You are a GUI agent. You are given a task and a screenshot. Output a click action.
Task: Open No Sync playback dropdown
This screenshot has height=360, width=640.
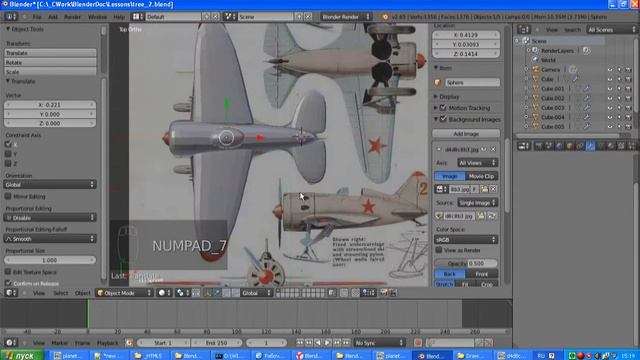(x=379, y=343)
